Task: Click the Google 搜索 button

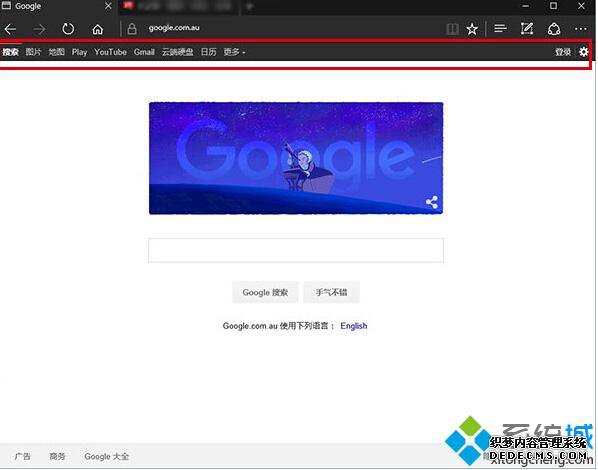Action: click(265, 292)
